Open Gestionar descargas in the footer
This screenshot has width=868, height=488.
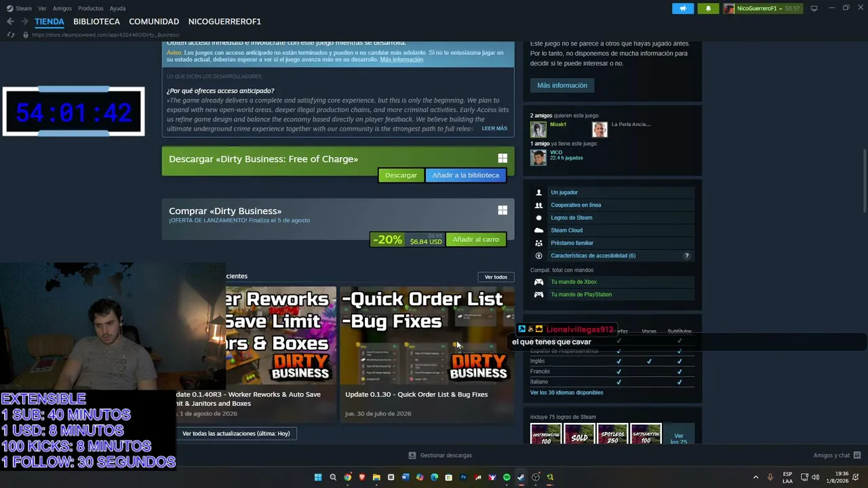[440, 455]
